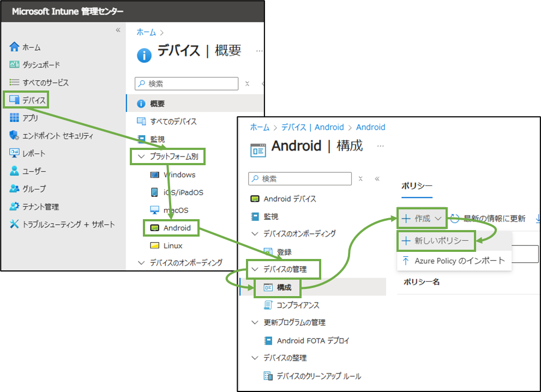Open the ユーザー person icon
Image resolution: width=541 pixels, height=392 pixels.
tap(14, 171)
